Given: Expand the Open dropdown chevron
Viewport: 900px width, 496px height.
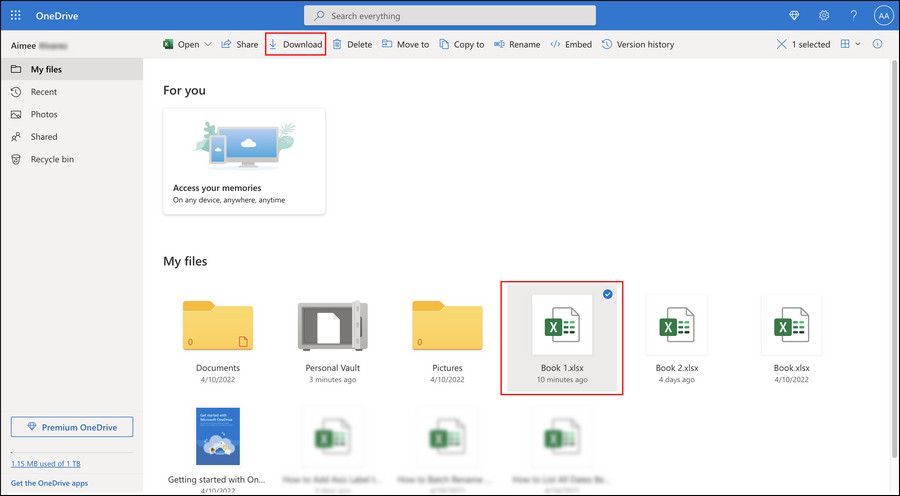Looking at the screenshot, I should [208, 44].
